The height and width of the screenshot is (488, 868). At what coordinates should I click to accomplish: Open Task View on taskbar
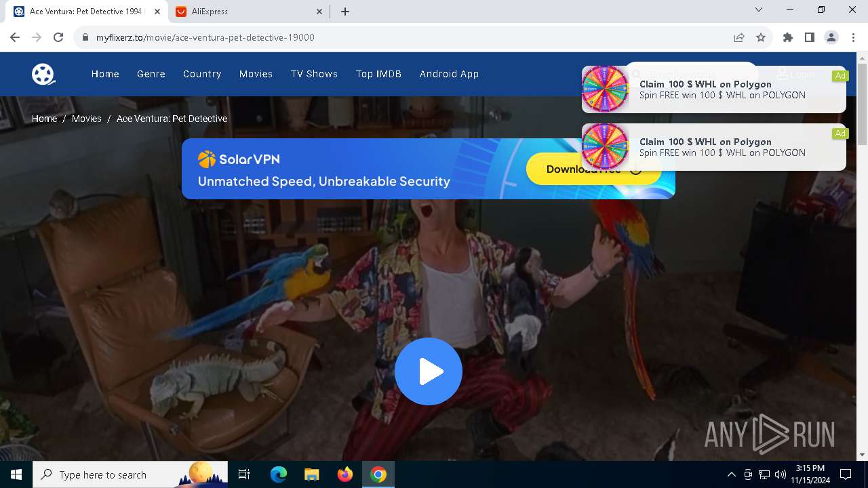coord(244,474)
